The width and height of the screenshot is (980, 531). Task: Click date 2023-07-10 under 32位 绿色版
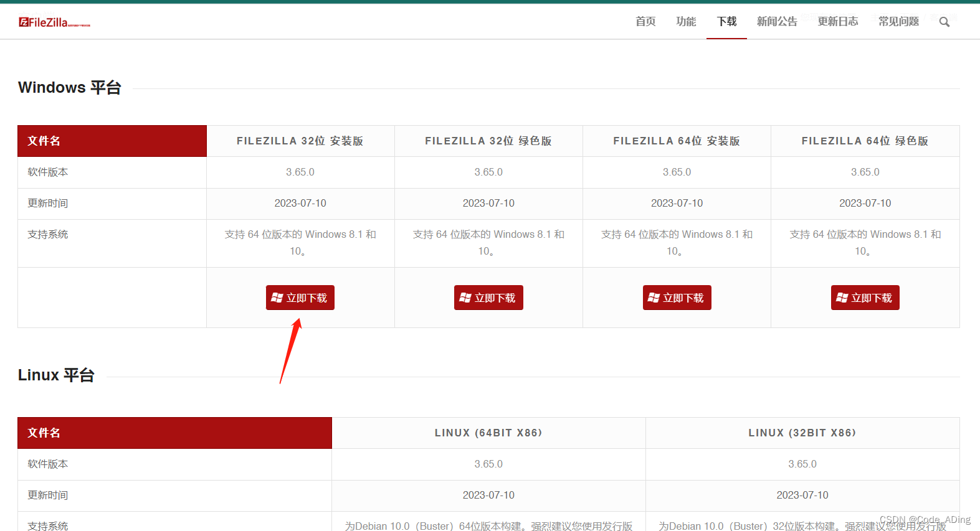[x=488, y=204]
